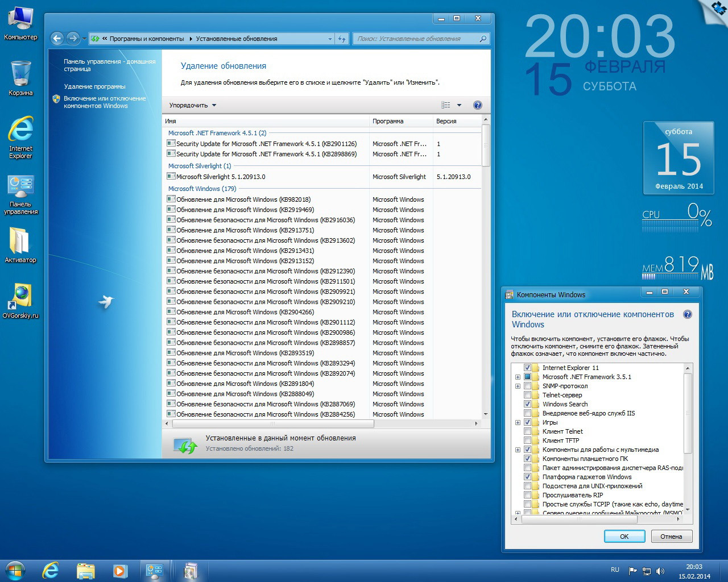This screenshot has width=728, height=582.
Task: Expand Компоненты для работы с мультимедиа node
Action: 518,450
